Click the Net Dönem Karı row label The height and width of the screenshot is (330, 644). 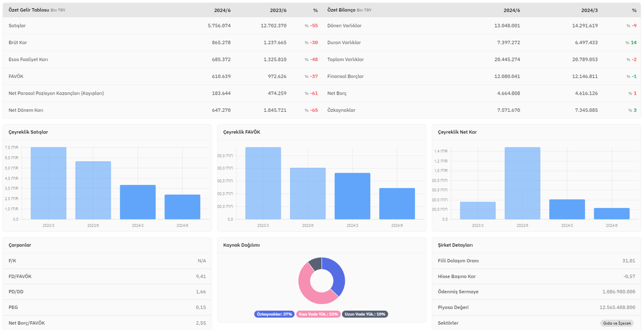[x=26, y=110]
